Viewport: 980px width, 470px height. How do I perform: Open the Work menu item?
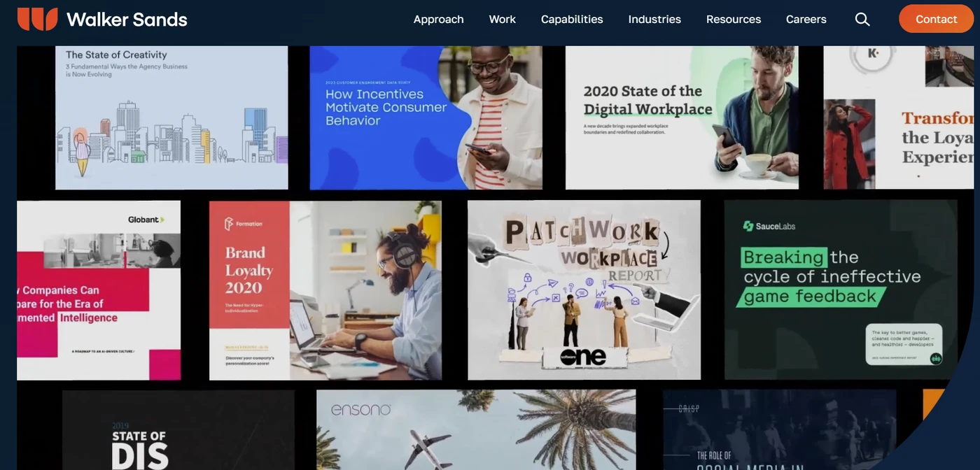click(x=502, y=20)
